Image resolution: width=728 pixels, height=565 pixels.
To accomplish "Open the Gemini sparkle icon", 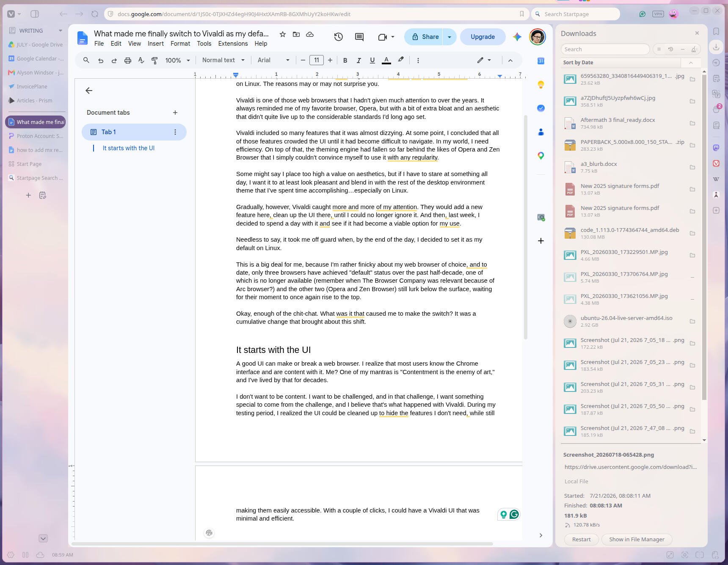I will pos(517,37).
